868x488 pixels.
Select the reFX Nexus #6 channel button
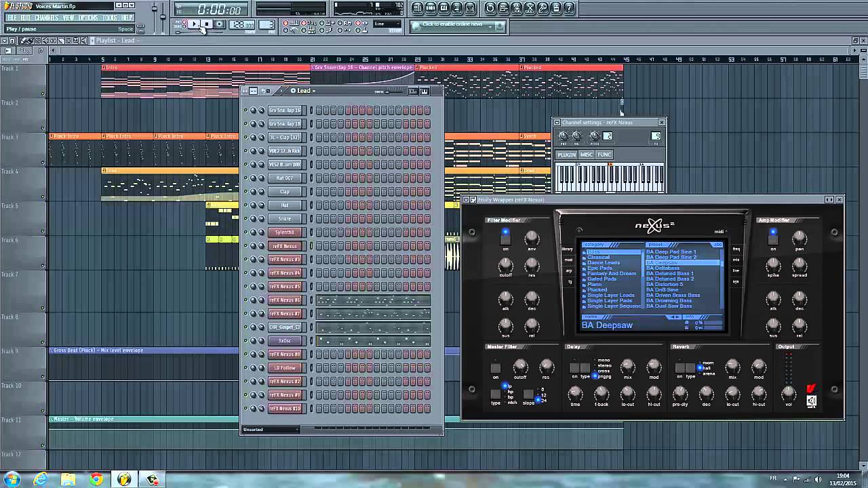click(x=285, y=300)
